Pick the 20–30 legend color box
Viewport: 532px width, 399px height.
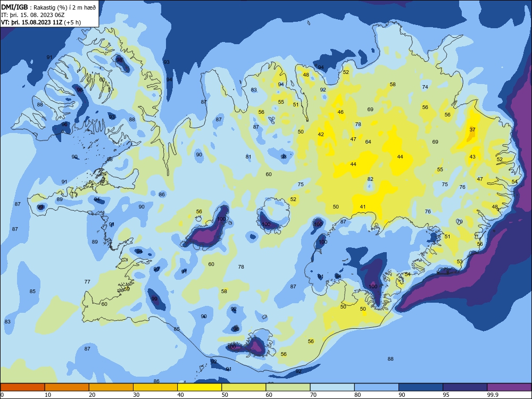tap(111, 387)
